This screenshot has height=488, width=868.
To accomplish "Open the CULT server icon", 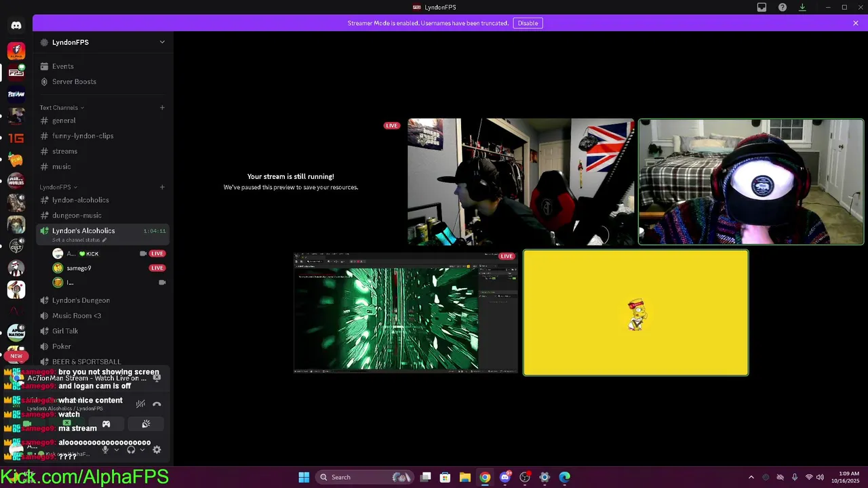I will pyautogui.click(x=16, y=247).
